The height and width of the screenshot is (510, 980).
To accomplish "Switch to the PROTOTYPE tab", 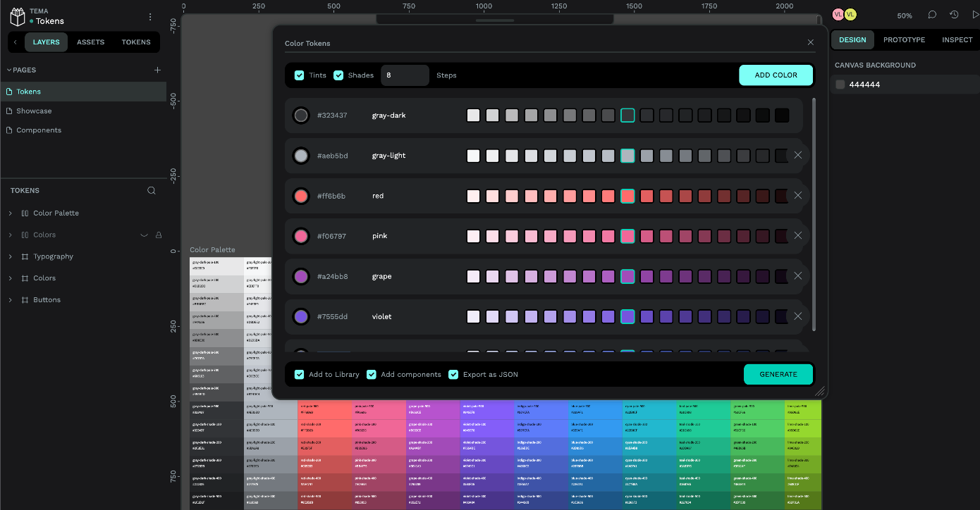I will (904, 39).
